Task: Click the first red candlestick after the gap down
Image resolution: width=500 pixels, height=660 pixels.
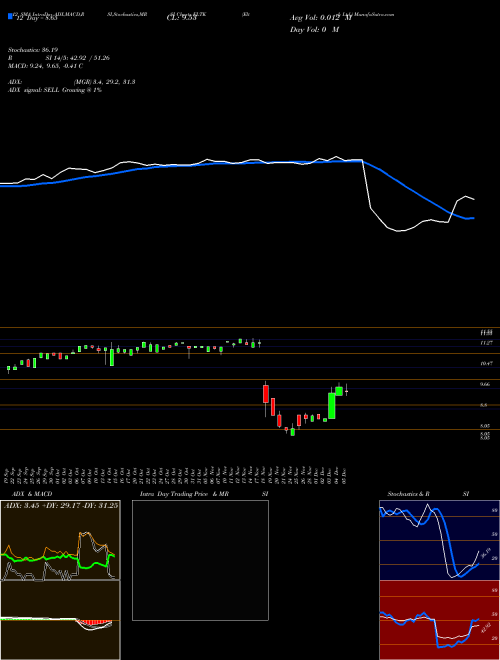Action: pos(266,394)
